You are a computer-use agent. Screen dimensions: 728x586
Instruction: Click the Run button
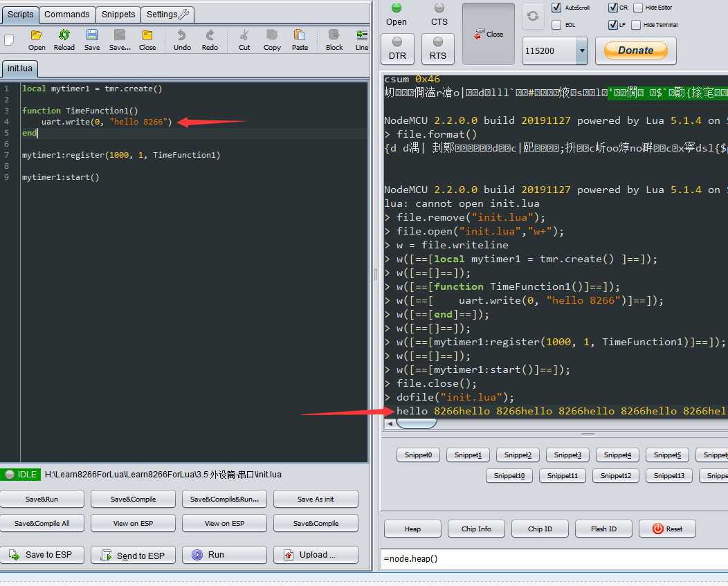click(x=224, y=555)
